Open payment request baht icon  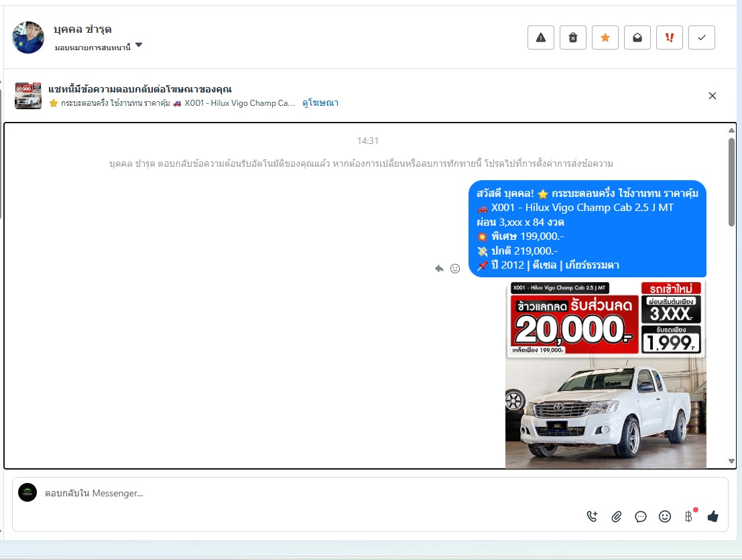pos(689,516)
